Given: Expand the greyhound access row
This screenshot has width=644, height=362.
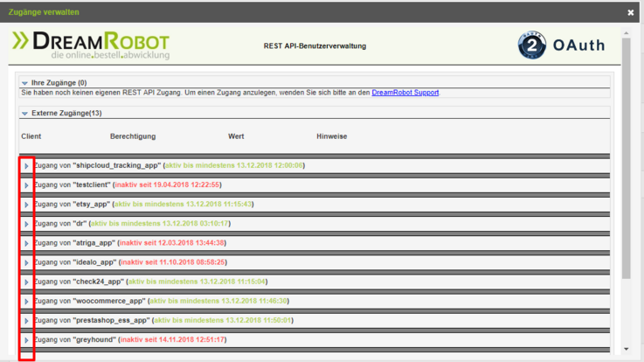Looking at the screenshot, I should (26, 340).
